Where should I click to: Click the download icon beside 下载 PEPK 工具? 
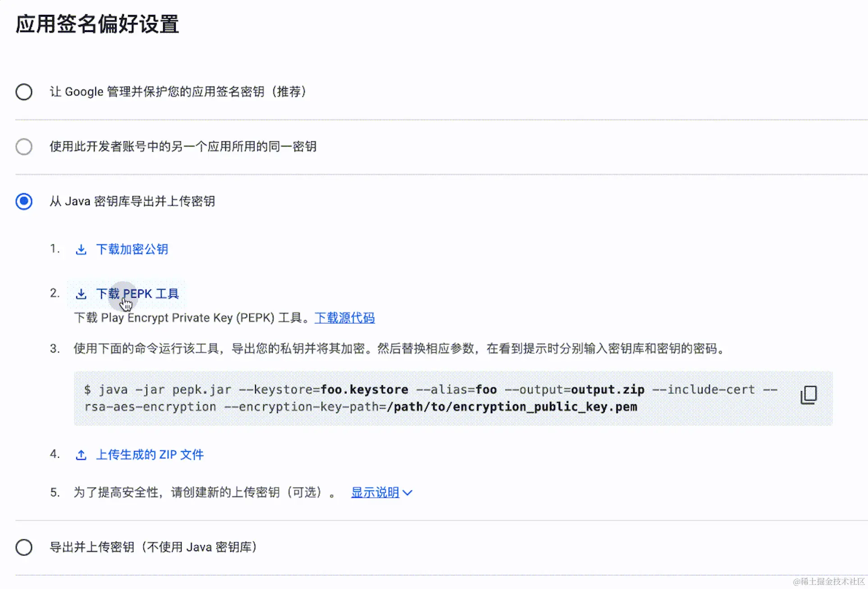coord(81,294)
